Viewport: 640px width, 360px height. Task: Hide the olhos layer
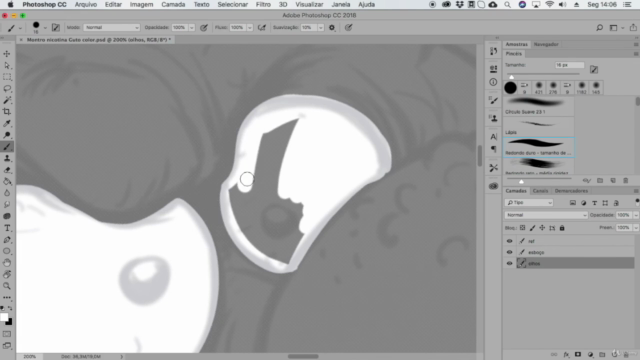click(x=509, y=264)
